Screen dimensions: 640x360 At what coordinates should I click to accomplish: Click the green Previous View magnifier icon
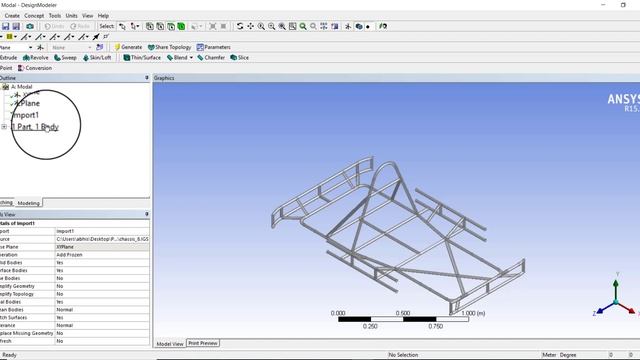(x=303, y=26)
